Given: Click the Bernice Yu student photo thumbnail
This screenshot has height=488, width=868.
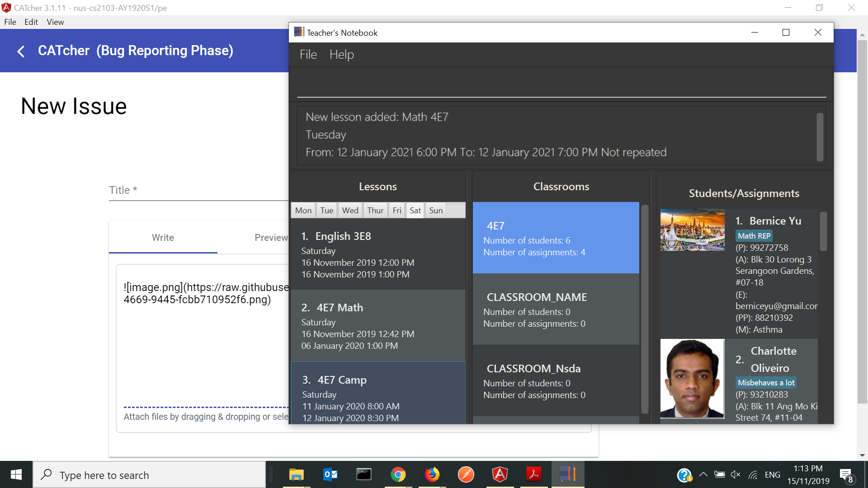Looking at the screenshot, I should tap(692, 230).
